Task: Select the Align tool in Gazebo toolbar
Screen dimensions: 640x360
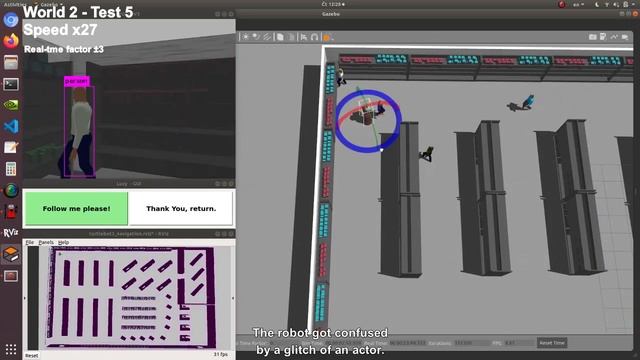Action: [304, 37]
